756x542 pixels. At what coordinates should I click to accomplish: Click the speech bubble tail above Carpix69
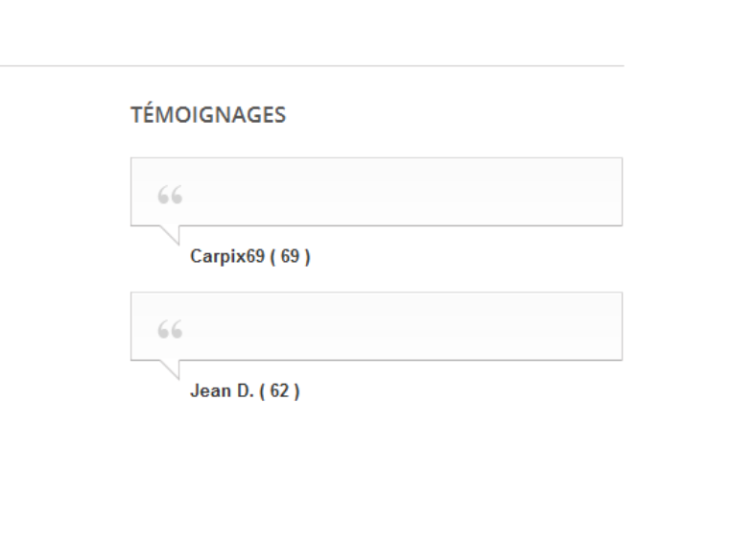tap(171, 233)
